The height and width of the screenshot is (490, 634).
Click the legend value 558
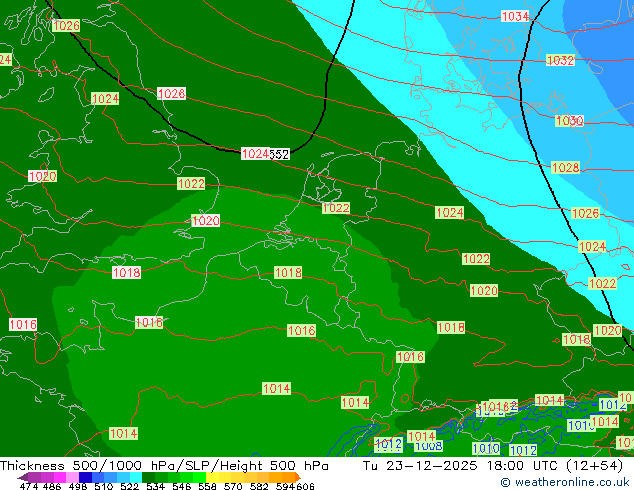click(207, 486)
